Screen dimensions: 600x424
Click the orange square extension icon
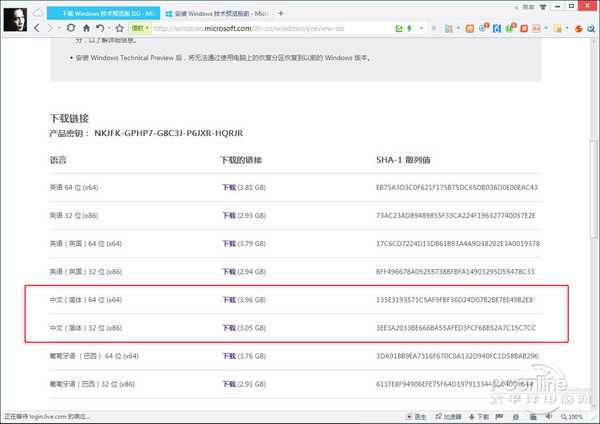(470, 28)
